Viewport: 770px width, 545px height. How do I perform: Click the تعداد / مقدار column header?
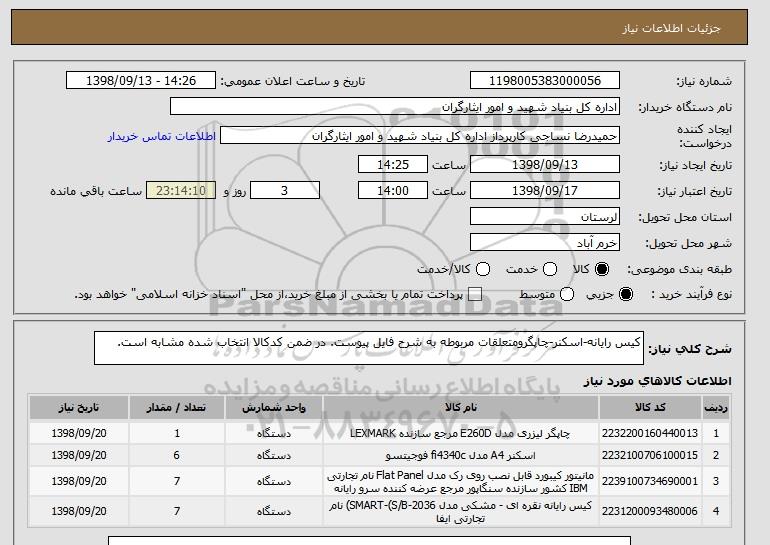click(177, 408)
